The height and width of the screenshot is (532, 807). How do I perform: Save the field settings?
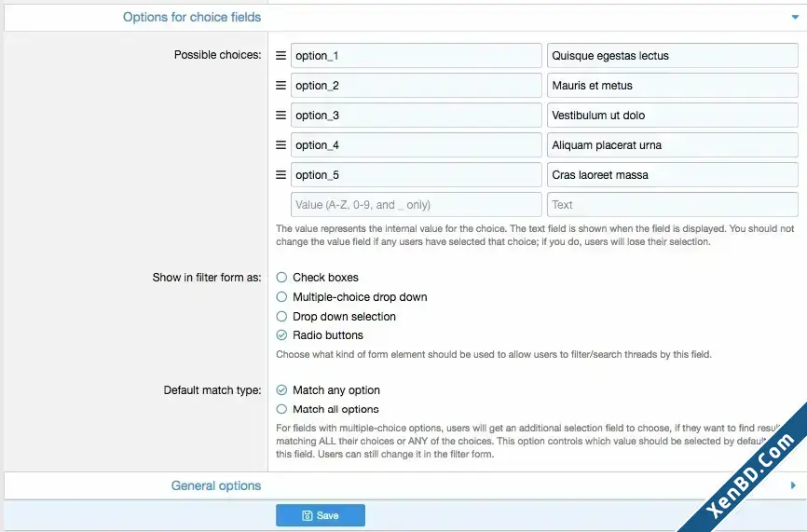click(x=321, y=515)
